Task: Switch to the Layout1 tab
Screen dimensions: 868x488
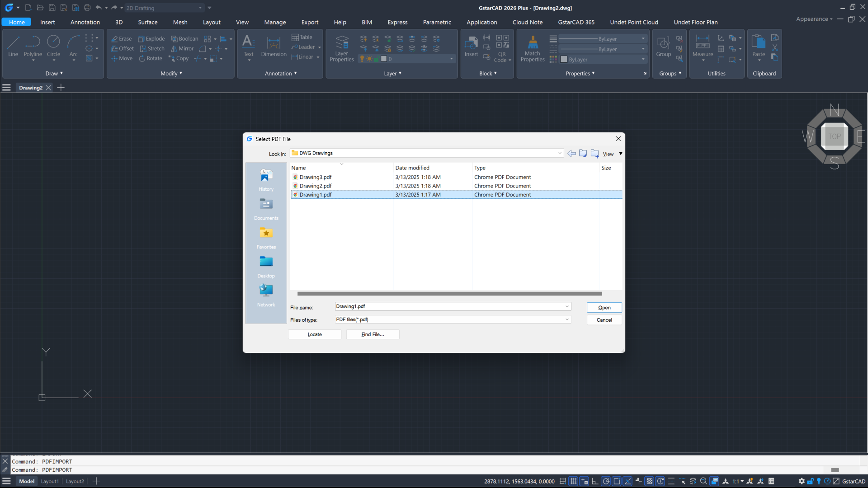Action: tap(50, 481)
